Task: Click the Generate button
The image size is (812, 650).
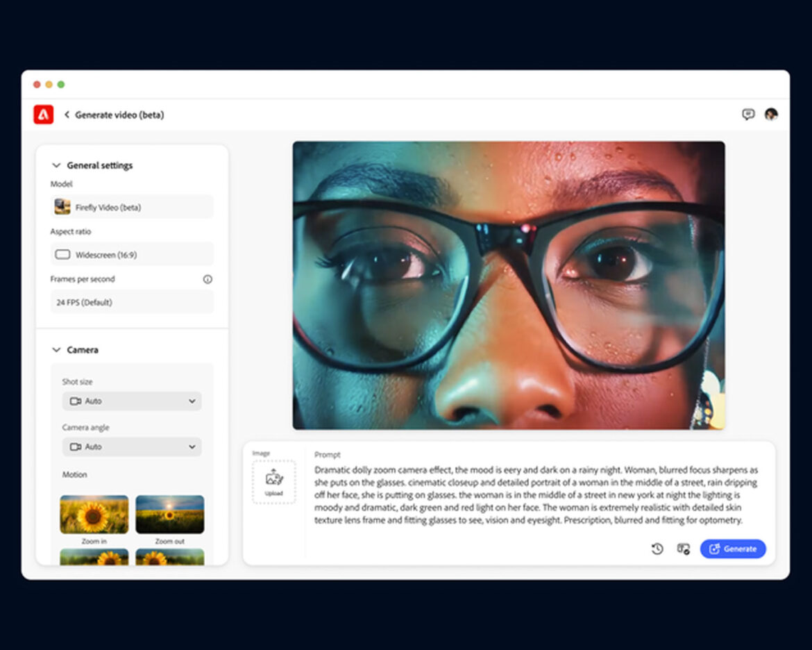Action: (733, 549)
